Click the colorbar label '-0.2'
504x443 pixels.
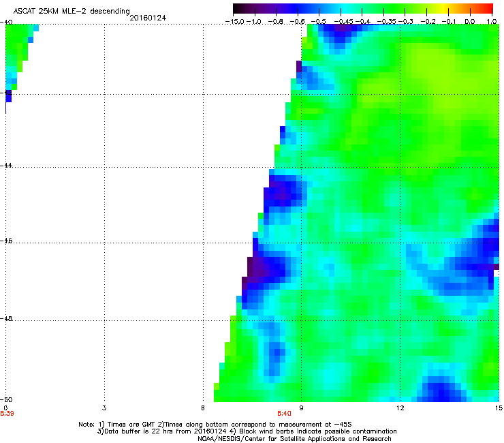(x=428, y=22)
